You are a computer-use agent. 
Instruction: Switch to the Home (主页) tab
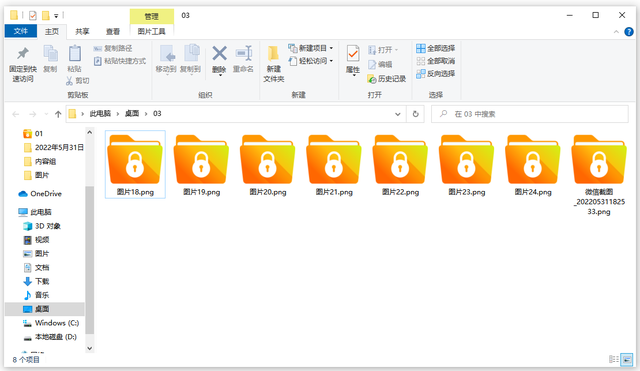52,31
